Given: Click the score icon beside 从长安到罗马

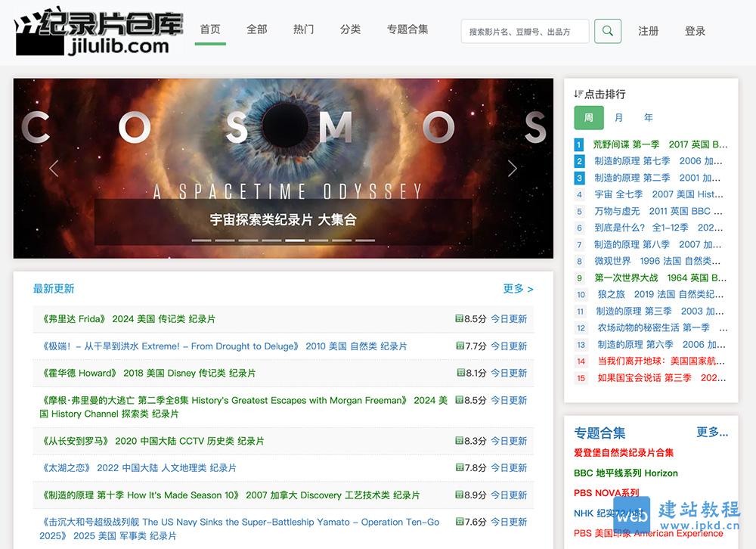Looking at the screenshot, I should (460, 440).
